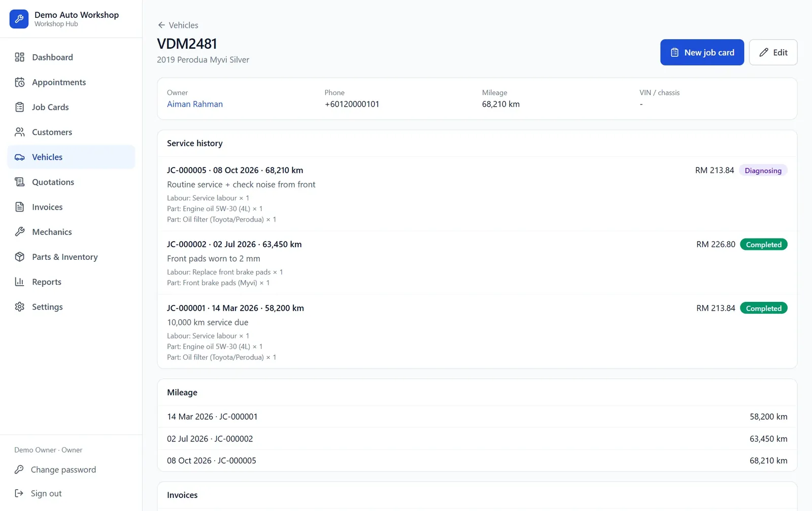Screen dimensions: 812x511
Task: Click the wrench logo icon beside Demo Auto Workshop
Action: (x=19, y=19)
